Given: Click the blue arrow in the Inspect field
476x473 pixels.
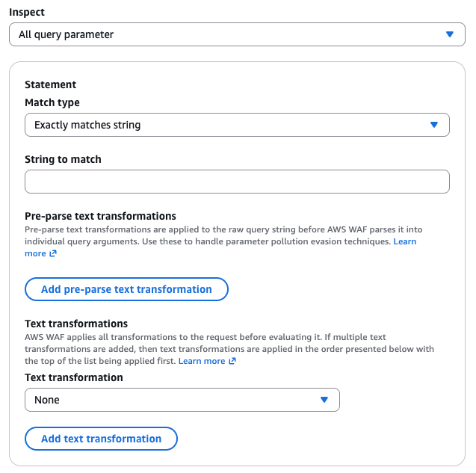Looking at the screenshot, I should (450, 34).
